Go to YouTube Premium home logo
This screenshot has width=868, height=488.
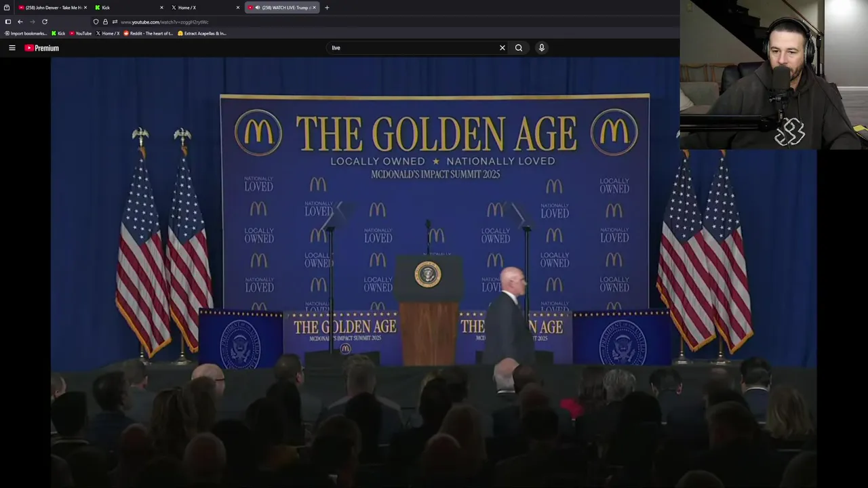[42, 48]
